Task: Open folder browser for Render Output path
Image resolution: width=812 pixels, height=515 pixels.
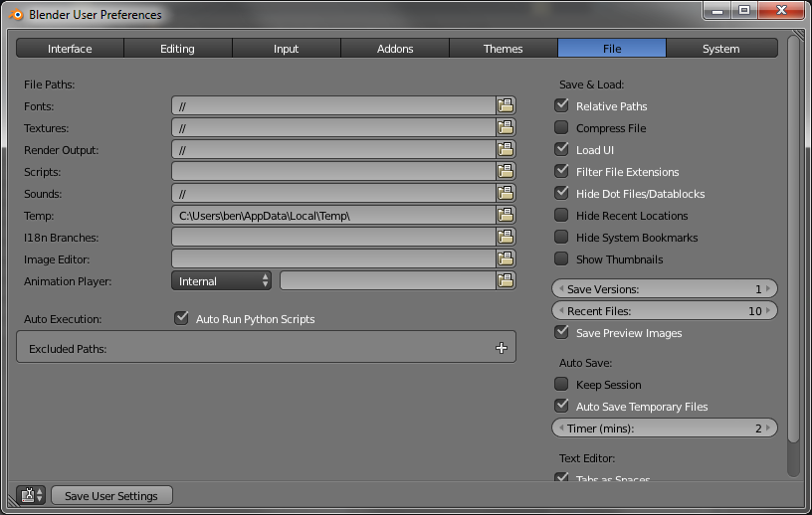Action: pyautogui.click(x=506, y=149)
